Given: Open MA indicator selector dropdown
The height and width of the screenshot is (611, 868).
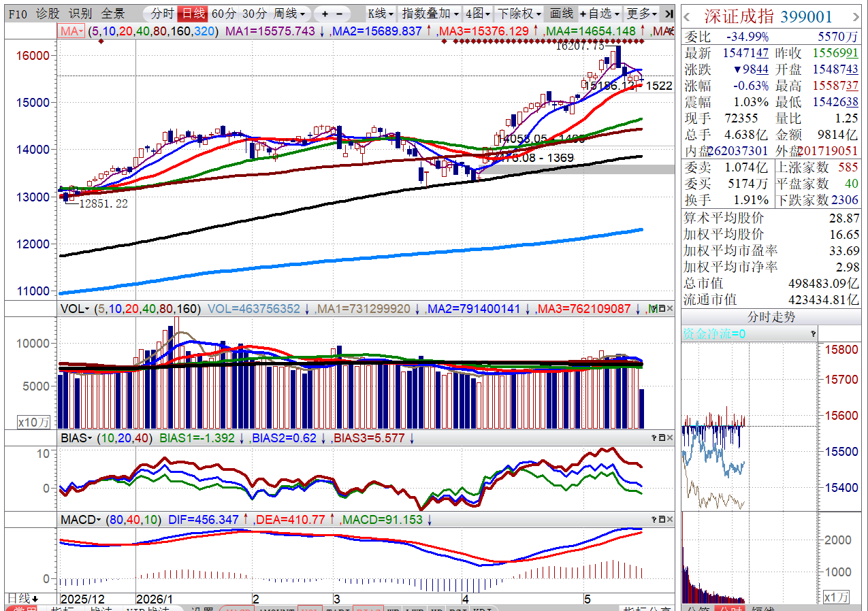Looking at the screenshot, I should 72,31.
